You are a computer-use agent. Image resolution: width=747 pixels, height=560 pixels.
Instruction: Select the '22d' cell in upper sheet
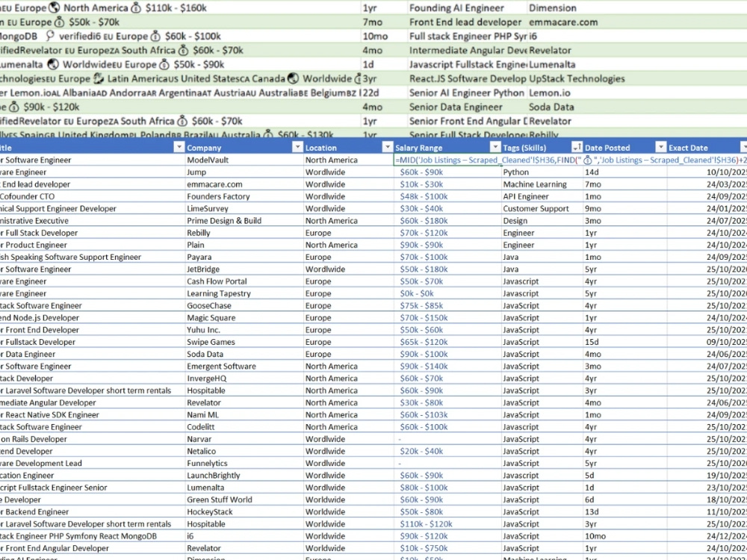coord(384,93)
